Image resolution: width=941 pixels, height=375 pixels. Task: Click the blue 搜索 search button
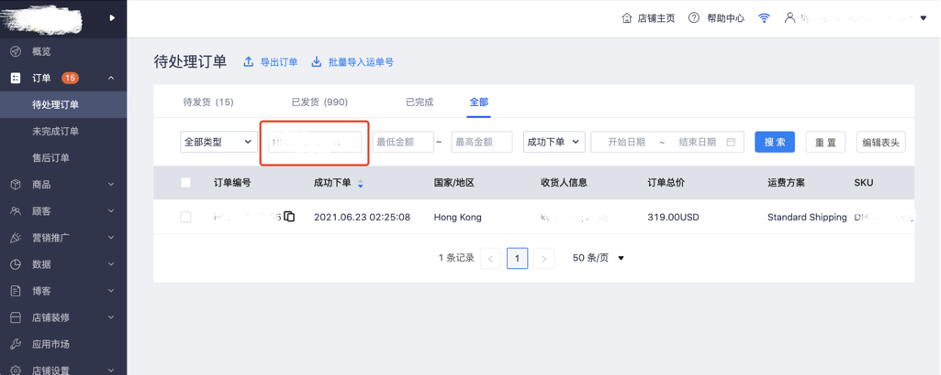point(775,142)
